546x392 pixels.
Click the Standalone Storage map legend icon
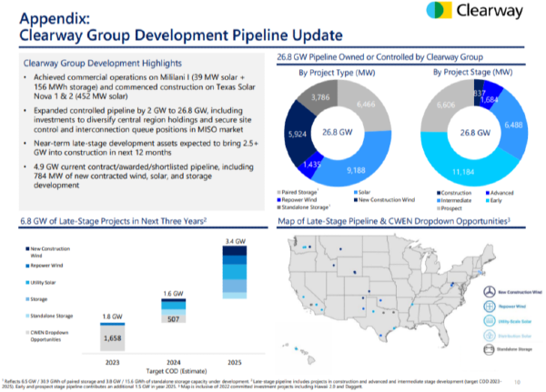coord(490,349)
